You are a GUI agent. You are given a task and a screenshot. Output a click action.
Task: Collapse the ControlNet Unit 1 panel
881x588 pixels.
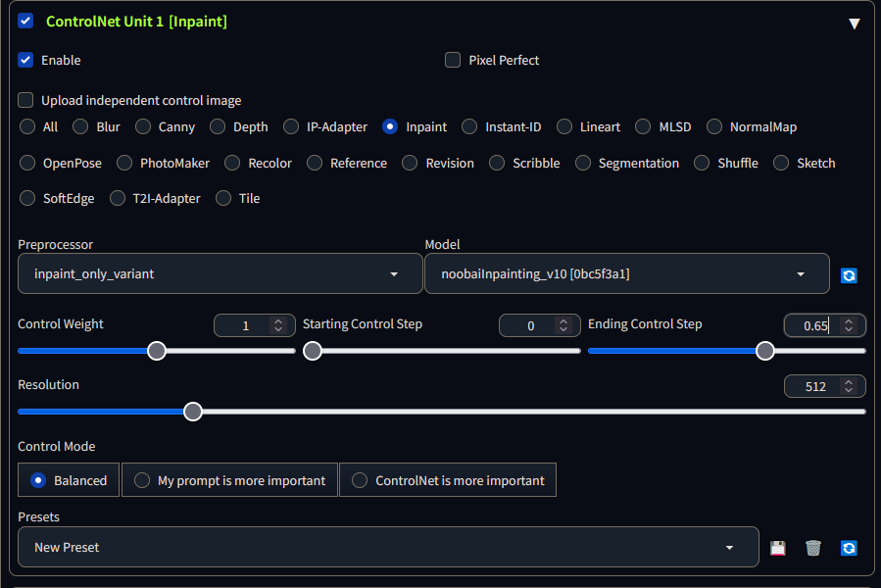[x=854, y=24]
